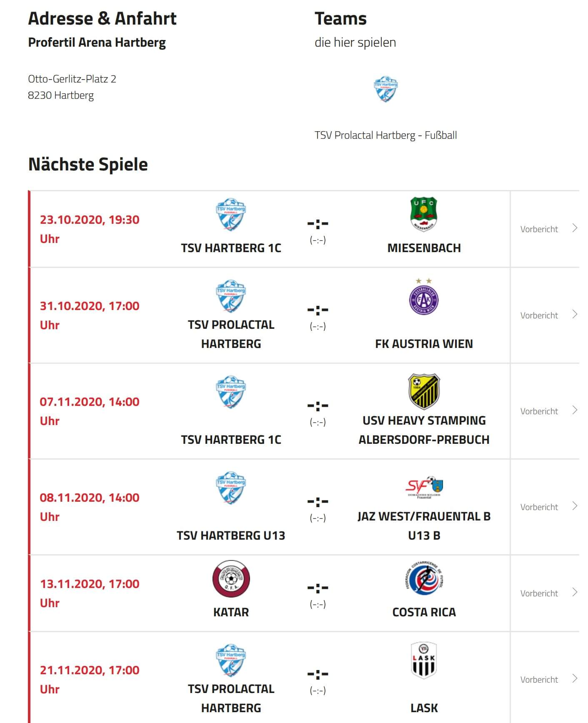The height and width of the screenshot is (723, 588).
Task: Open the Katar QFA round emblem
Action: 231,579
